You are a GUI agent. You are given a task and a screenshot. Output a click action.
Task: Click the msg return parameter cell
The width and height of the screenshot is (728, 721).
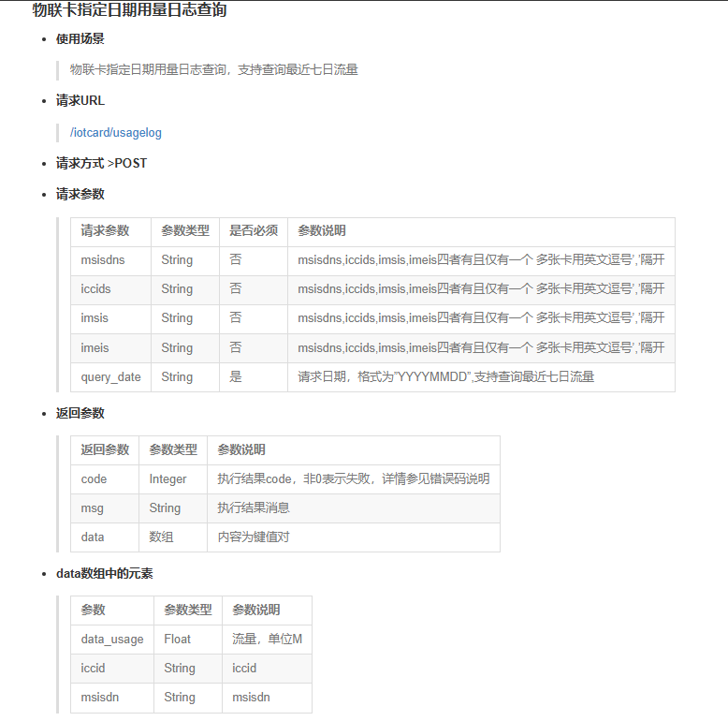click(93, 508)
